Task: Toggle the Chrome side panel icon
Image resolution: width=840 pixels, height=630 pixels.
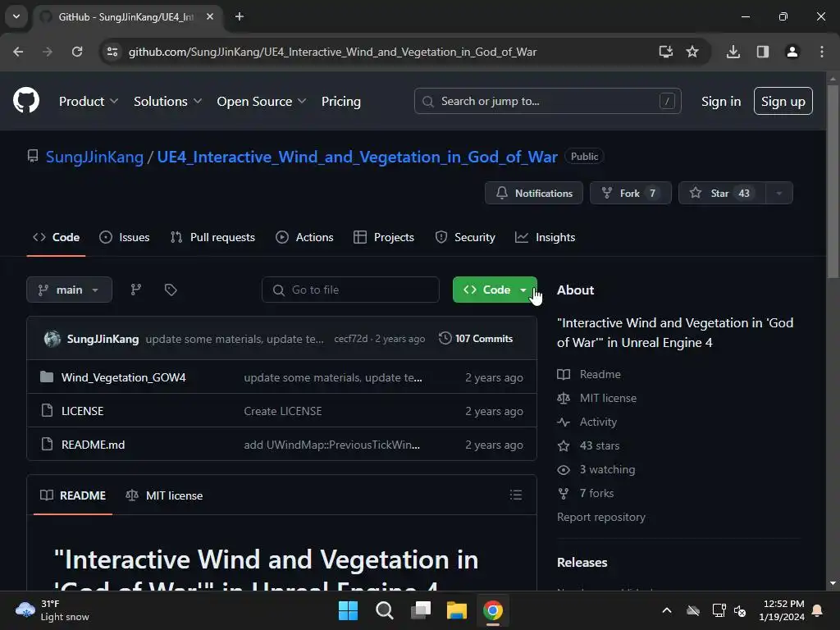Action: coord(763,52)
